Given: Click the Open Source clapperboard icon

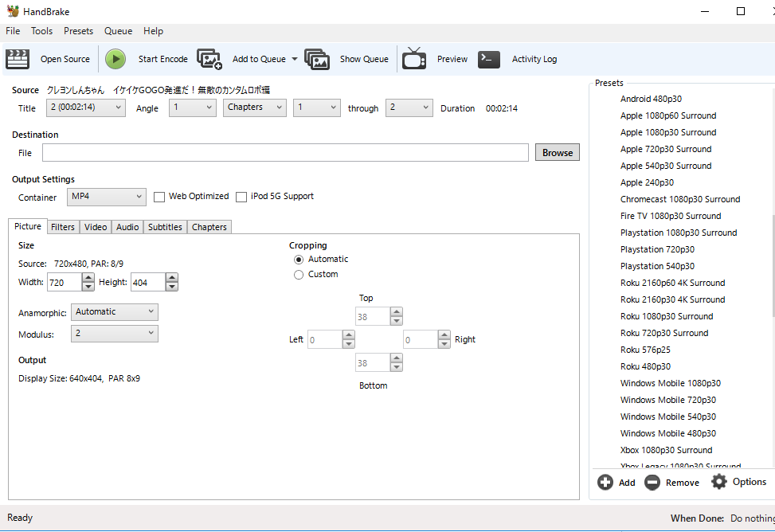Looking at the screenshot, I should pos(18,59).
